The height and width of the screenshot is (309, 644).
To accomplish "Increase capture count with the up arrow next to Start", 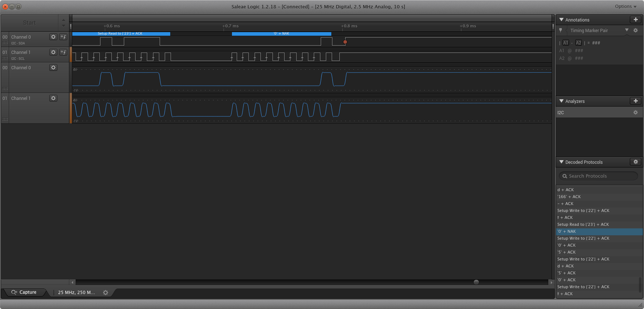I will (x=64, y=20).
